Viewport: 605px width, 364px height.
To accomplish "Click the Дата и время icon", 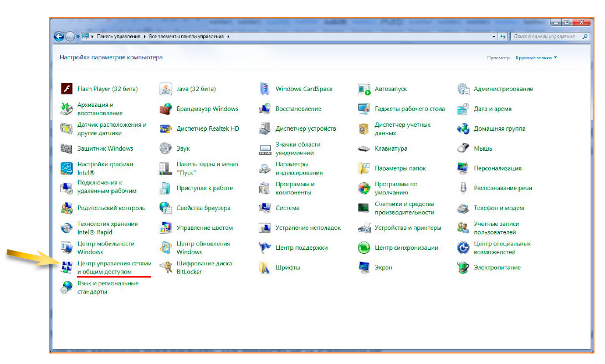I will pyautogui.click(x=463, y=109).
